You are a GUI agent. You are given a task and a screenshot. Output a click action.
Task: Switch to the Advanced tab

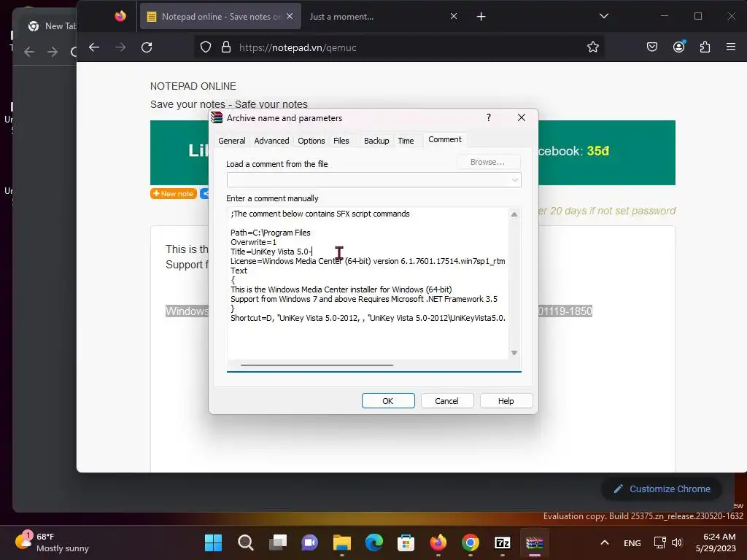(271, 141)
